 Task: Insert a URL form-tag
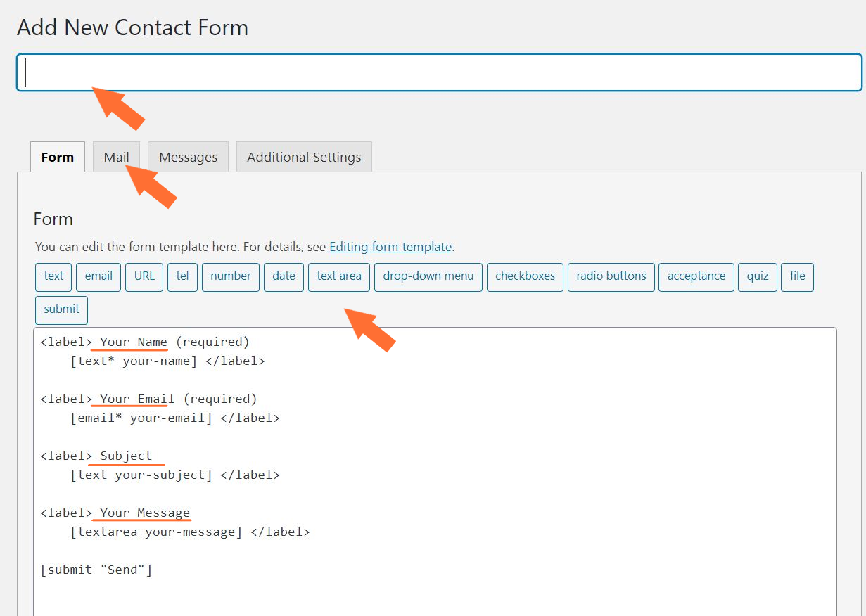coord(144,277)
